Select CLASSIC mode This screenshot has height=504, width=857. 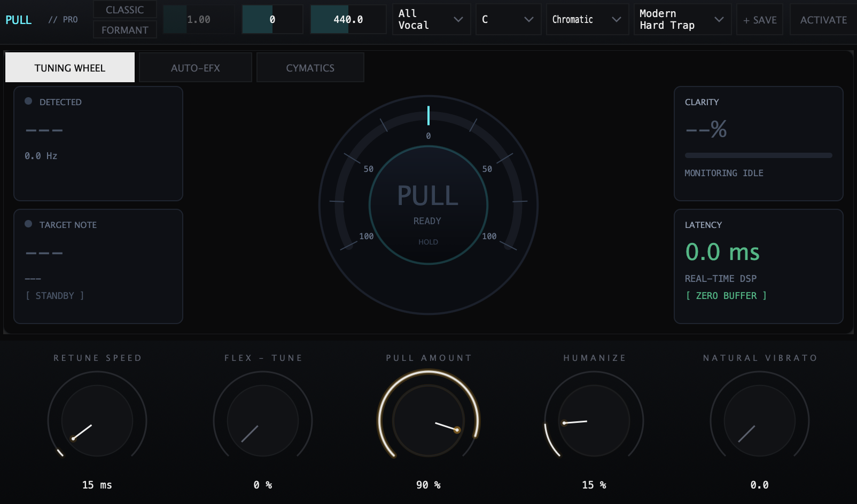coord(125,10)
